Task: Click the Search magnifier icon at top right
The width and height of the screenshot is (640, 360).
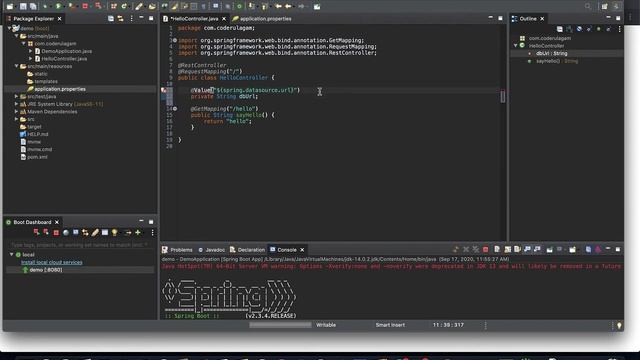Action: 588,6
